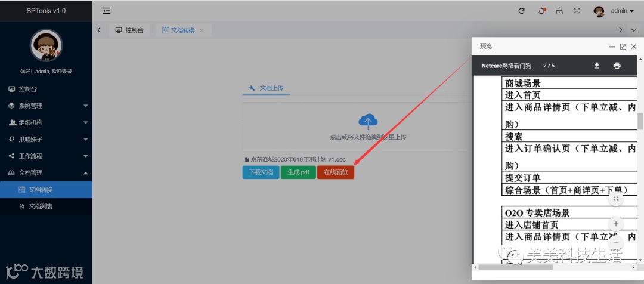Viewport: 644px width, 284px height.
Task: Click the page number 2 / 5 field
Action: tap(549, 66)
